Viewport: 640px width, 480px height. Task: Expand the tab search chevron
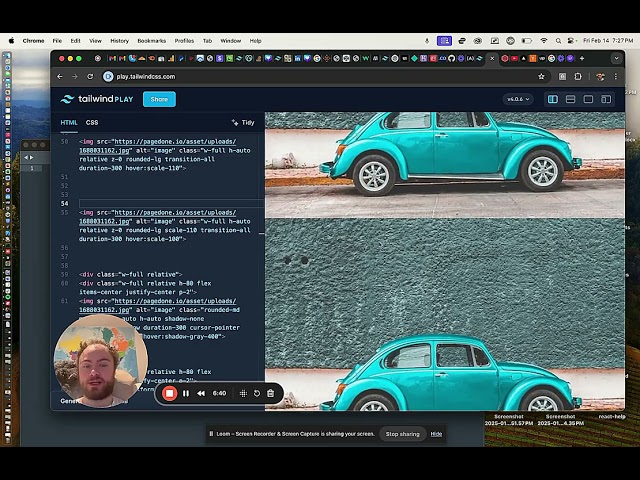coord(616,58)
